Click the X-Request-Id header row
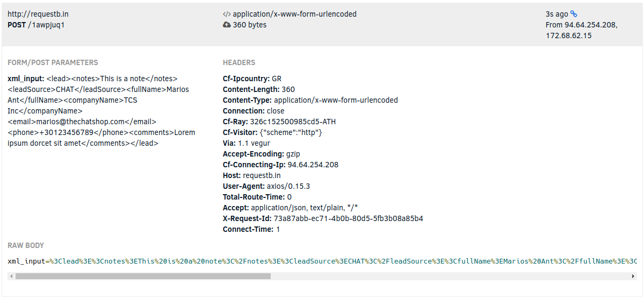Screen dimensions: 644x298 pos(323,218)
